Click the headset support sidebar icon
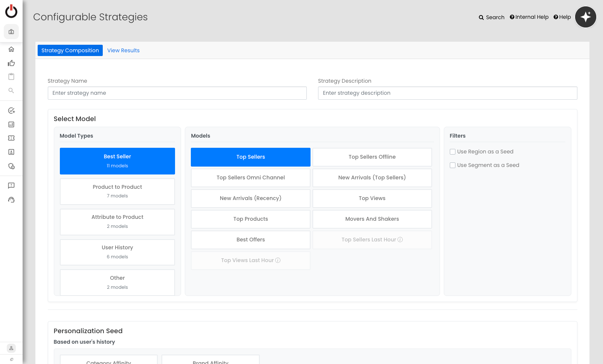 [11, 200]
